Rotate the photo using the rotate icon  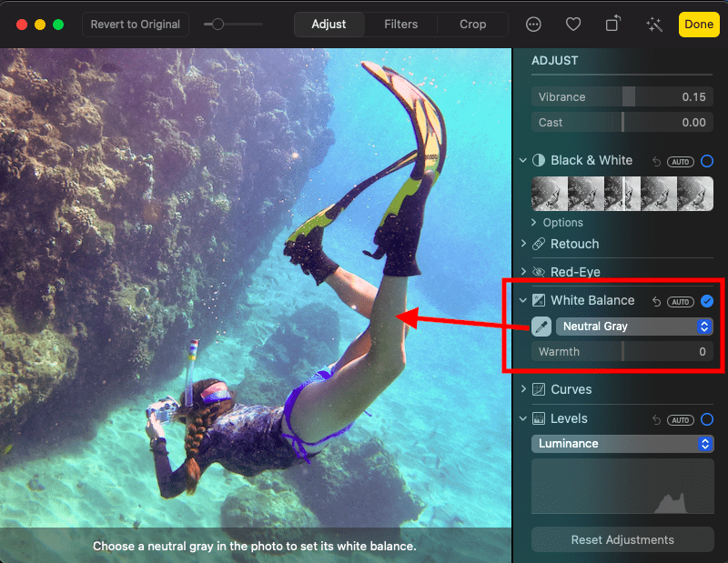coord(612,24)
